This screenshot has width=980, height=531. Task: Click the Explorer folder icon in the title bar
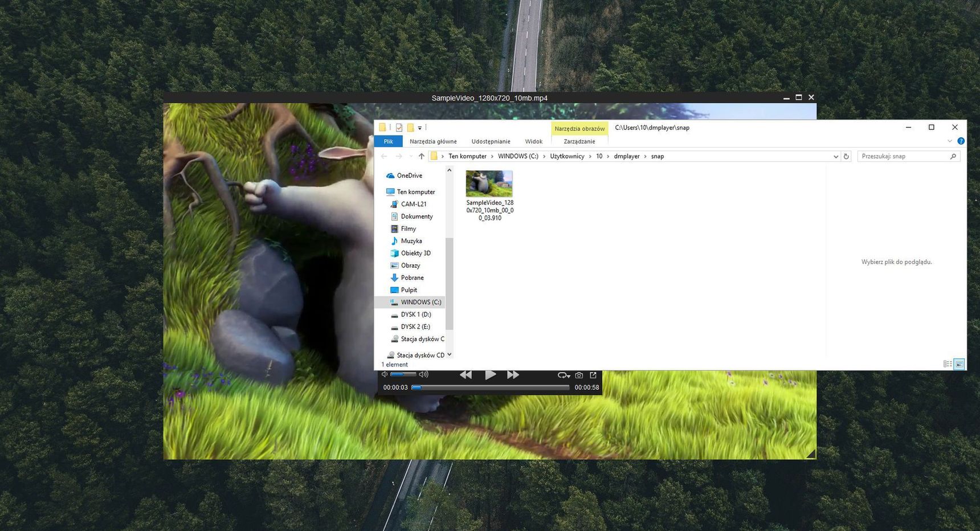click(383, 128)
